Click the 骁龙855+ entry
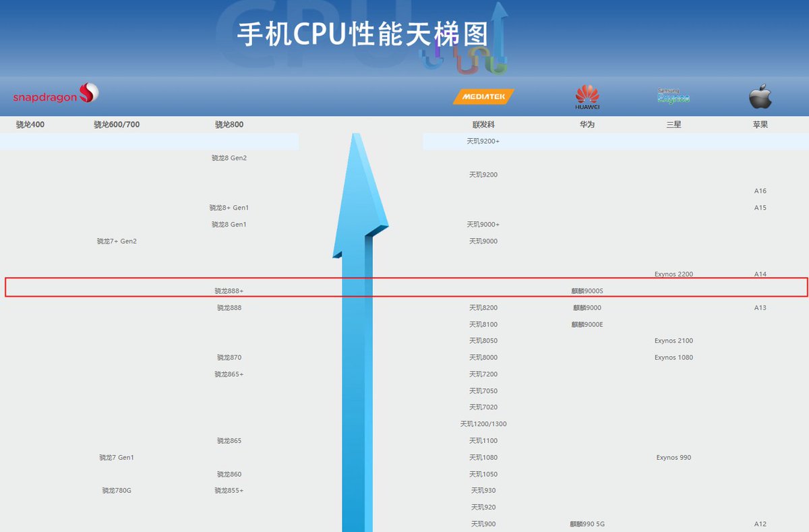Image resolution: width=809 pixels, height=532 pixels. [229, 491]
